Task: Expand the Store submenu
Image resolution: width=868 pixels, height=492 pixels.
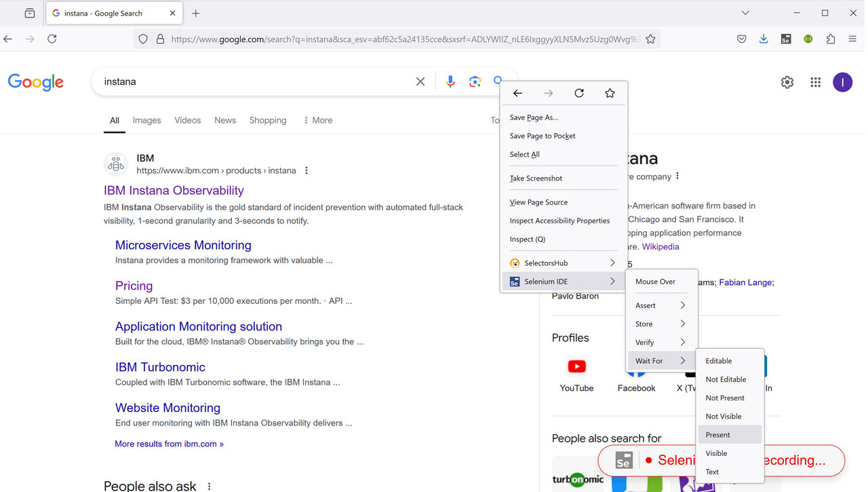Action: tap(661, 324)
